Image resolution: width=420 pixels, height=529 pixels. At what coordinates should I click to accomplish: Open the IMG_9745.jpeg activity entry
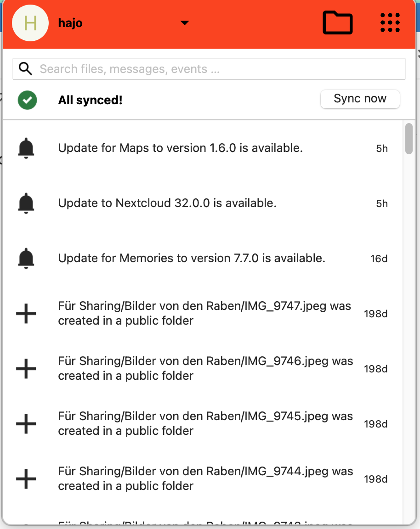[x=205, y=423]
